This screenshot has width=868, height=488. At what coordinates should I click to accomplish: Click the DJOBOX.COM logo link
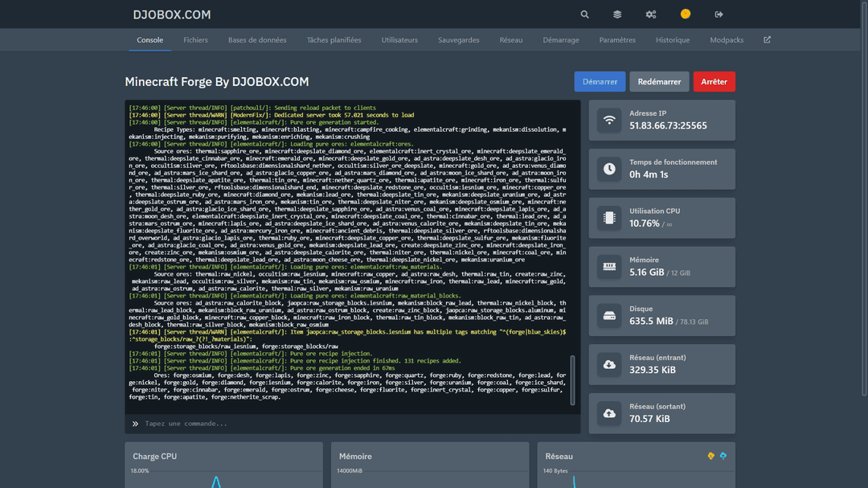pos(172,15)
